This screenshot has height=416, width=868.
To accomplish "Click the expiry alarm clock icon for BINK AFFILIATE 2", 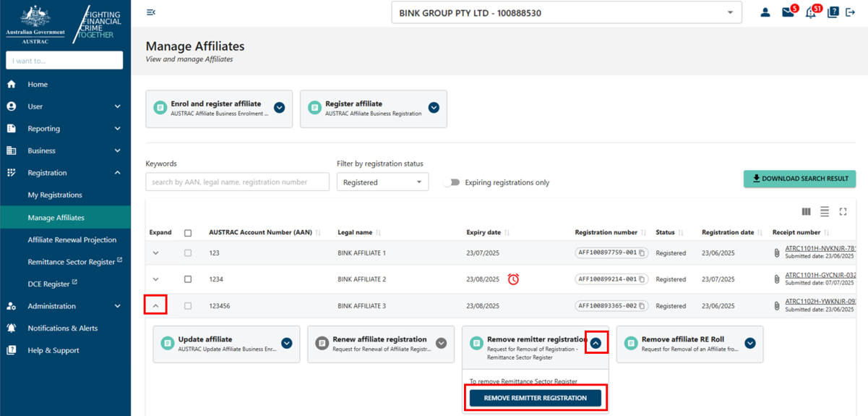I will click(x=513, y=279).
